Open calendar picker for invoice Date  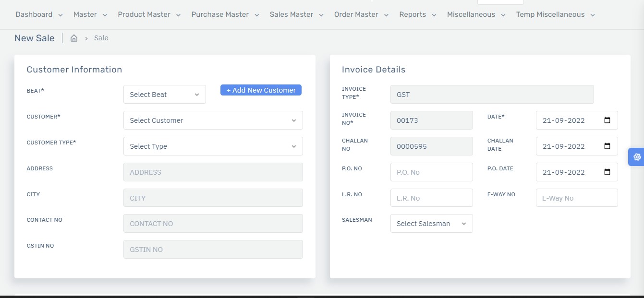click(607, 120)
